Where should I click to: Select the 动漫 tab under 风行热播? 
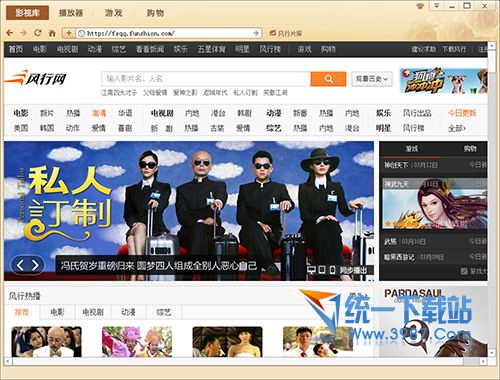(128, 312)
